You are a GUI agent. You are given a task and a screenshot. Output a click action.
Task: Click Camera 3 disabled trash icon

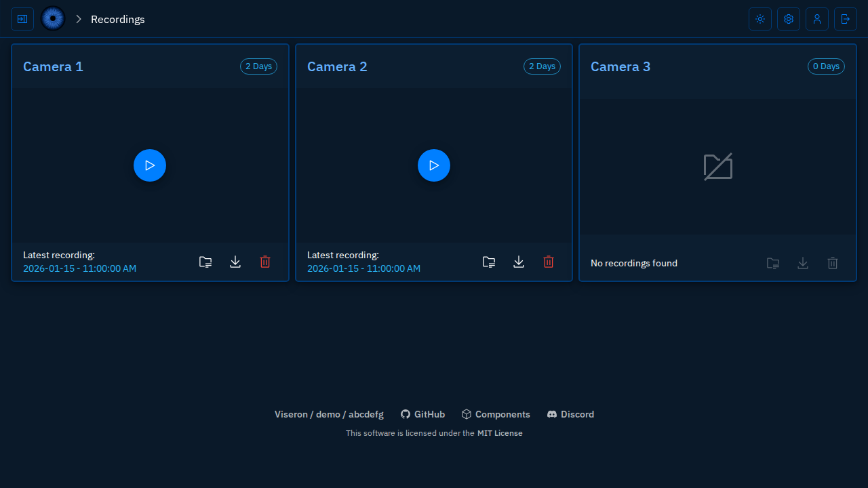[833, 263]
